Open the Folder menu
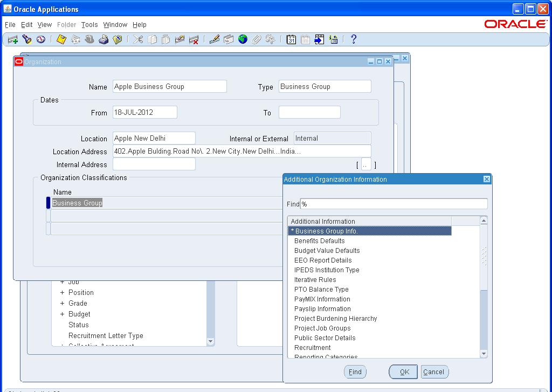This screenshot has height=392, width=552. (66, 25)
